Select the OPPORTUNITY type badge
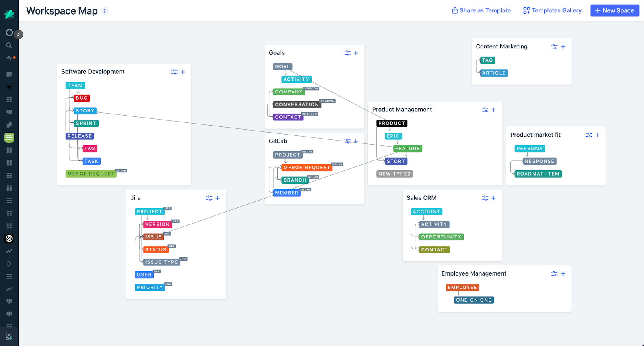Screen dimensions: 644x346 pos(441,237)
